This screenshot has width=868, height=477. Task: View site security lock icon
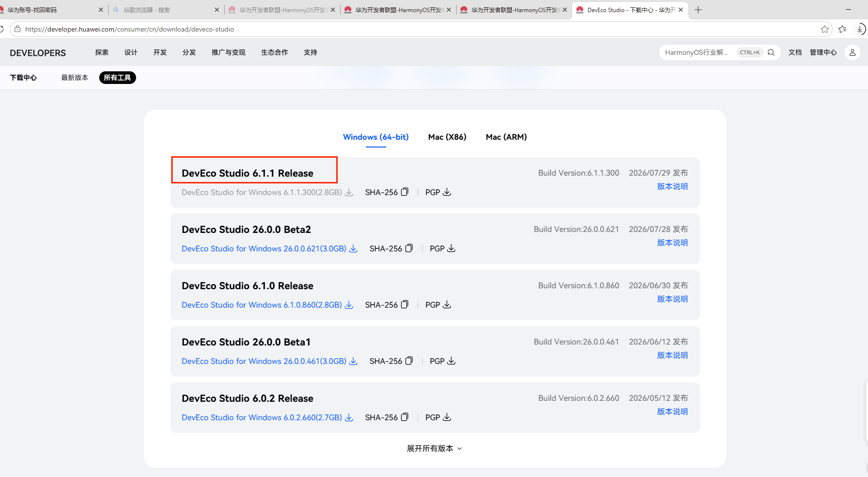click(17, 29)
